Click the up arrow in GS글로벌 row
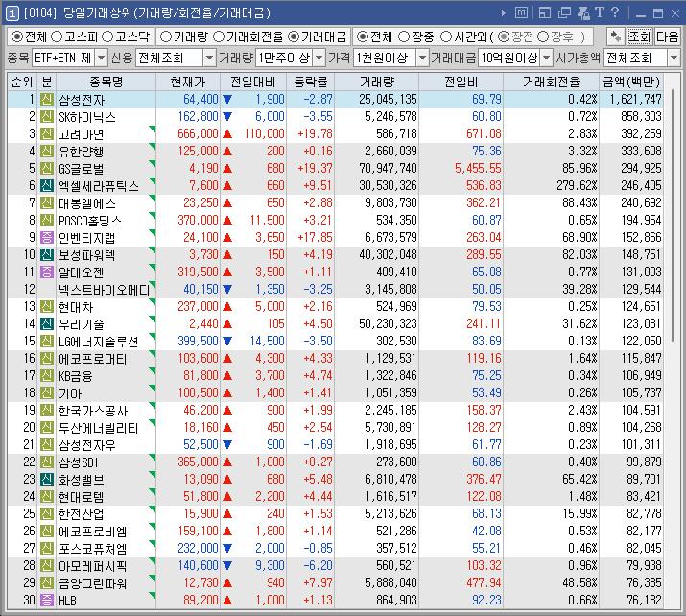The width and height of the screenshot is (686, 616). click(227, 169)
